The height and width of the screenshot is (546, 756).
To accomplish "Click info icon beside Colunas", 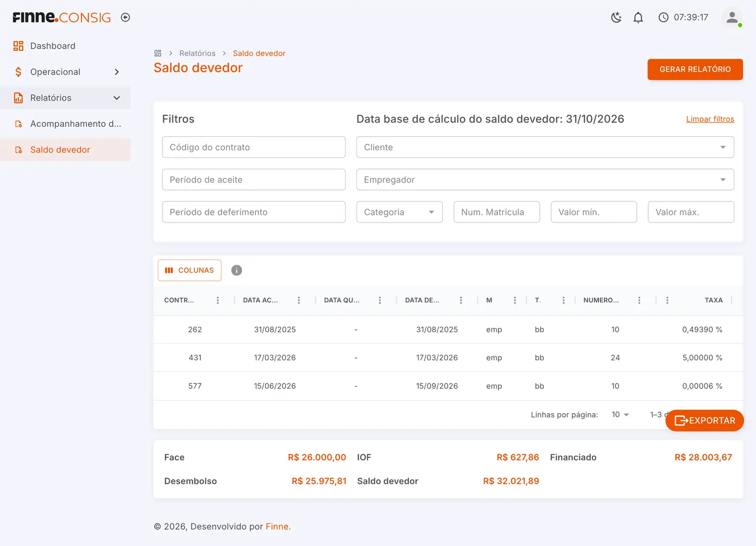I will point(237,271).
